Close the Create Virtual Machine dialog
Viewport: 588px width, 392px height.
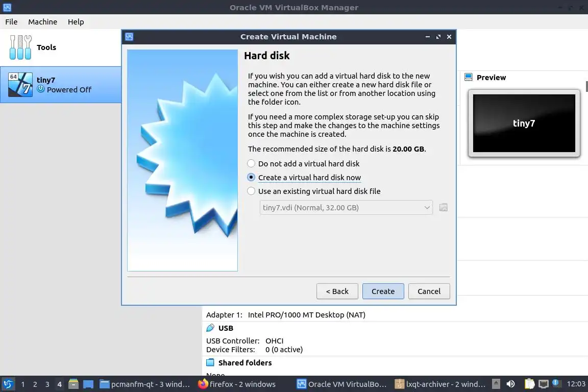pyautogui.click(x=449, y=37)
